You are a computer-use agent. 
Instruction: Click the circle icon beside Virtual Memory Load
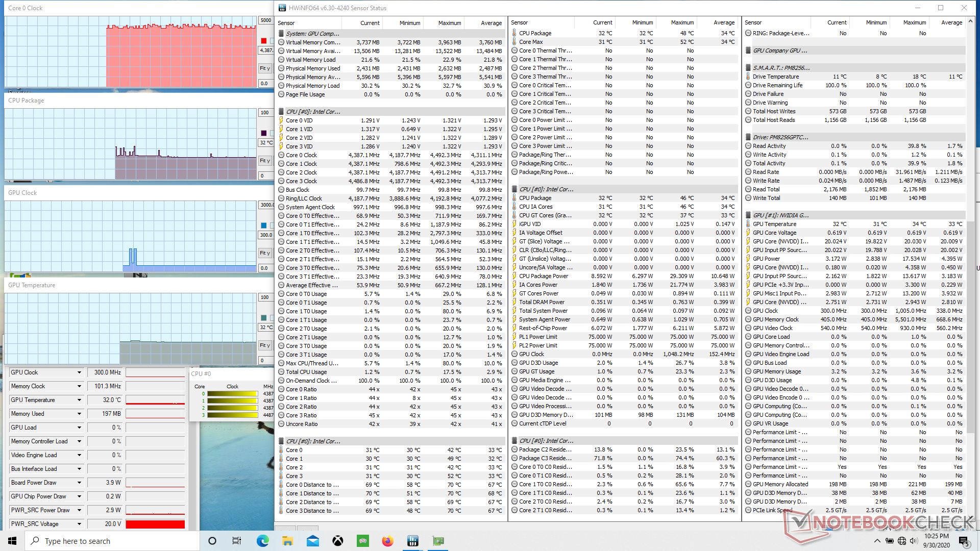coord(281,60)
